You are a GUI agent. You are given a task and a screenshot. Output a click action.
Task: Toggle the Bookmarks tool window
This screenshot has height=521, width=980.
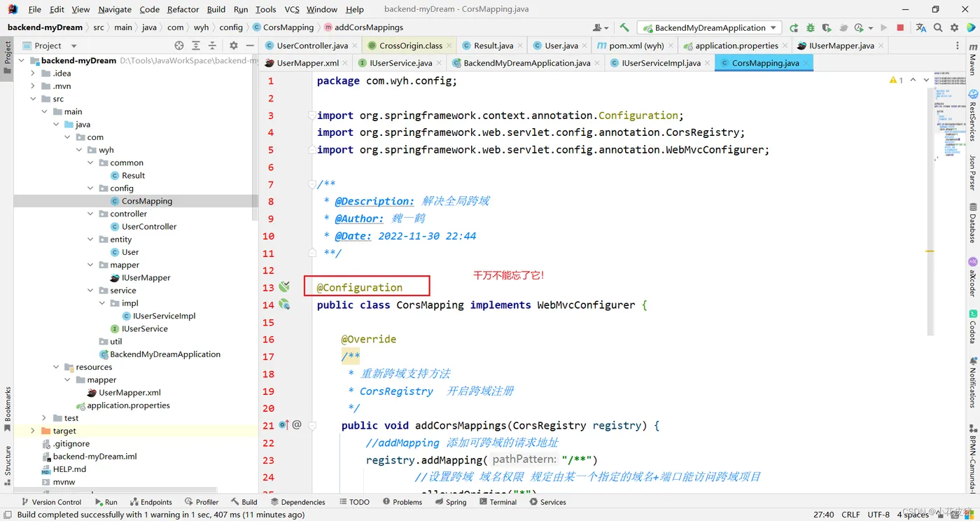pos(8,410)
